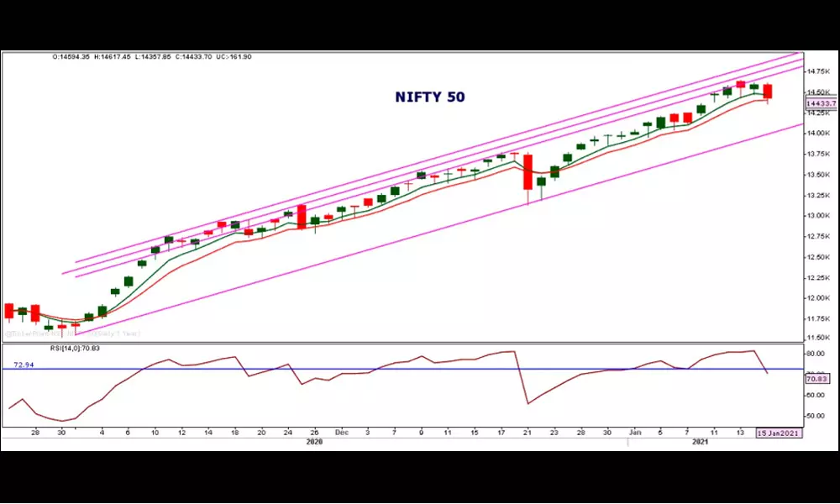The image size is (840, 504).
Task: Click the 11.50K price axis label
Action: [x=820, y=338]
